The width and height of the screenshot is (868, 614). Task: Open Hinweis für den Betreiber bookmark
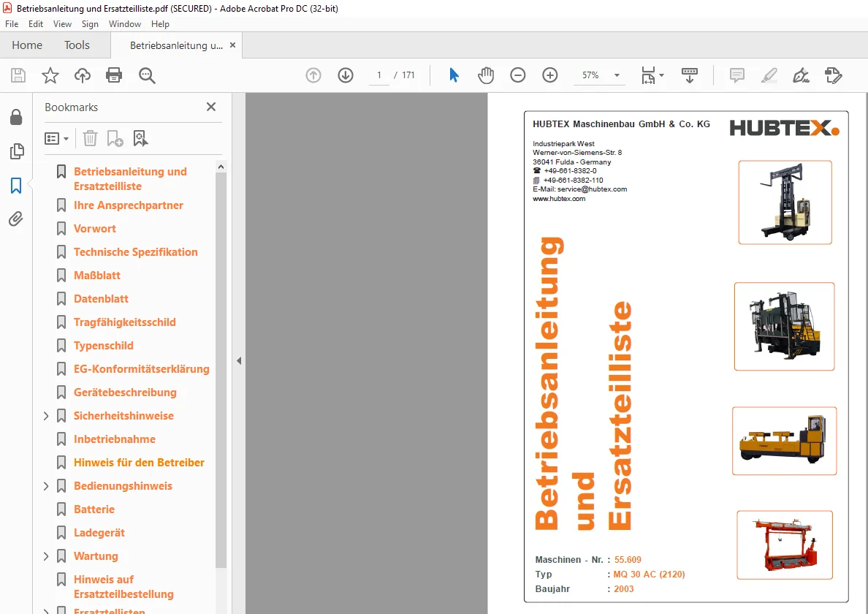pyautogui.click(x=139, y=462)
